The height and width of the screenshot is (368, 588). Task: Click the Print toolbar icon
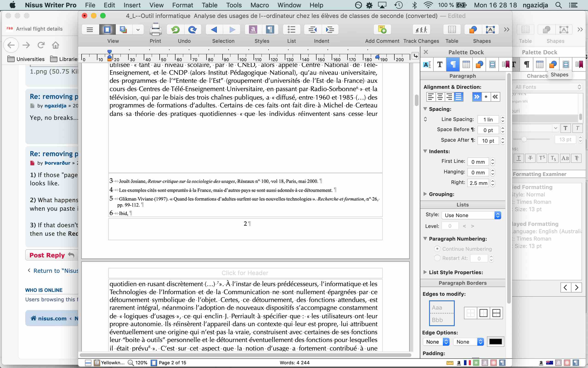click(x=155, y=30)
